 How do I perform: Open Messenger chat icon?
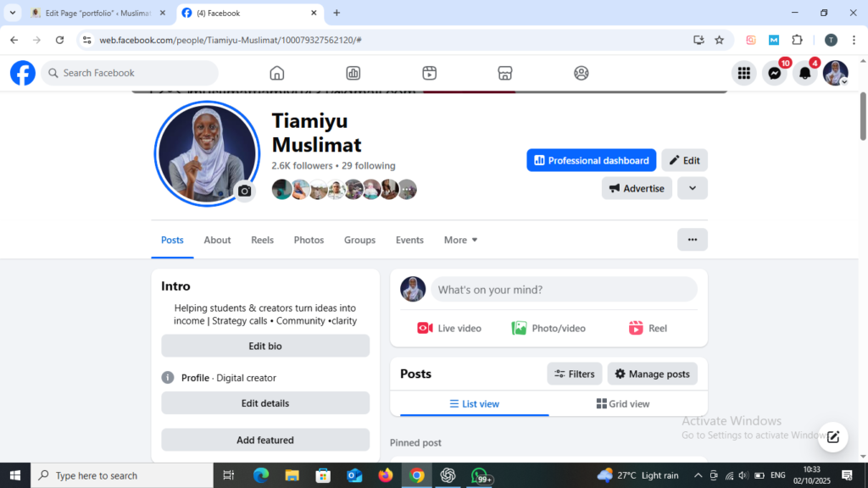click(774, 74)
